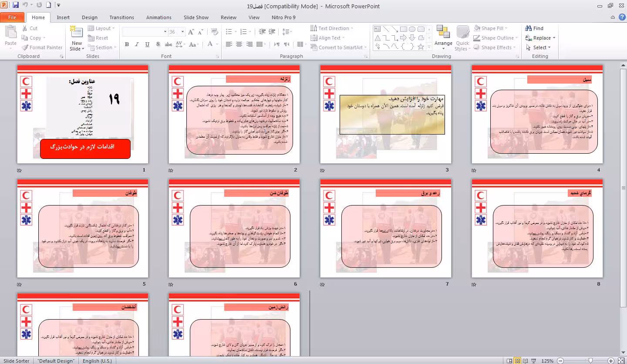The image size is (627, 364).
Task: Zoom out with the minus icon
Action: coord(560,361)
